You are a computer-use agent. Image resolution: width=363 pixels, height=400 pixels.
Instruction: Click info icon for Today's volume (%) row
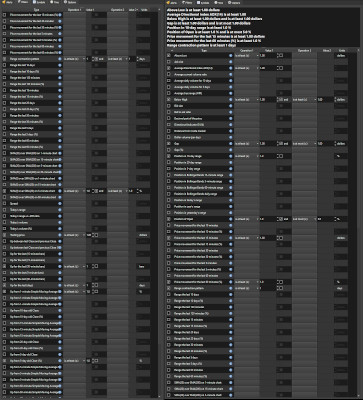pos(60,229)
